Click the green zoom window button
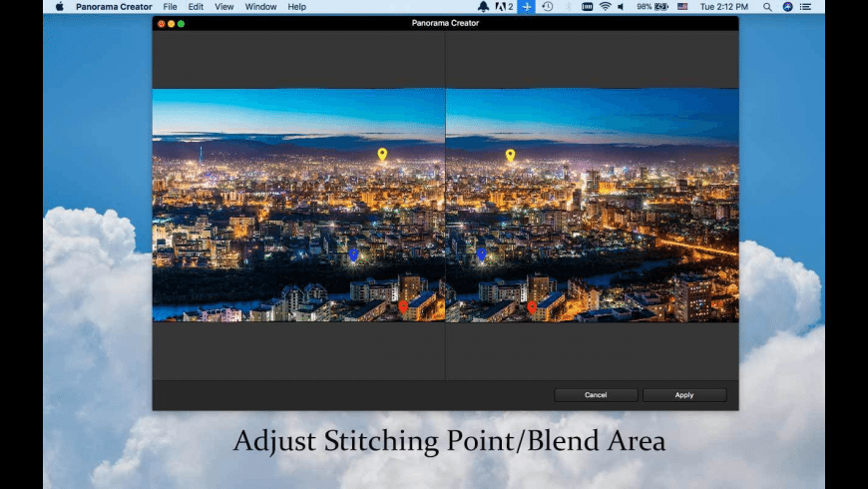The image size is (868, 489). click(x=181, y=24)
